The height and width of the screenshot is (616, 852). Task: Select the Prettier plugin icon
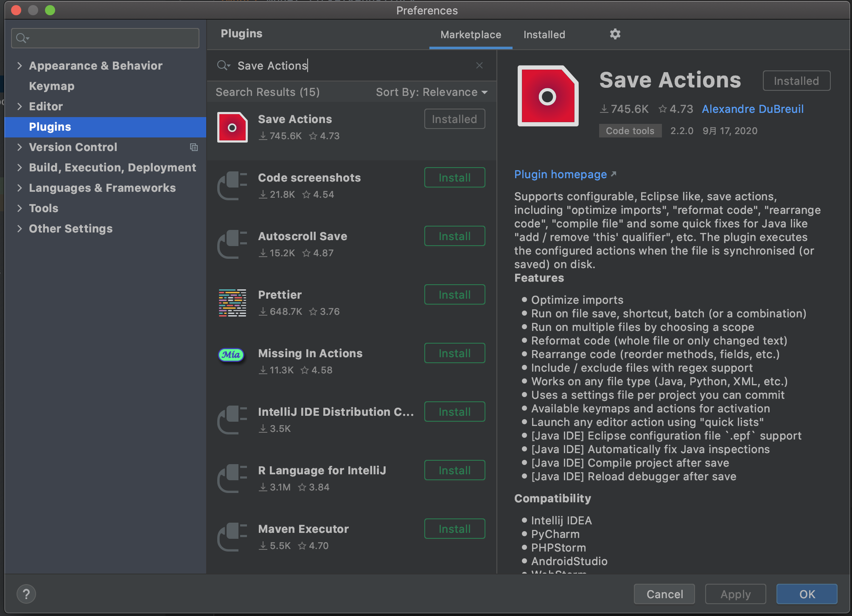click(x=232, y=302)
